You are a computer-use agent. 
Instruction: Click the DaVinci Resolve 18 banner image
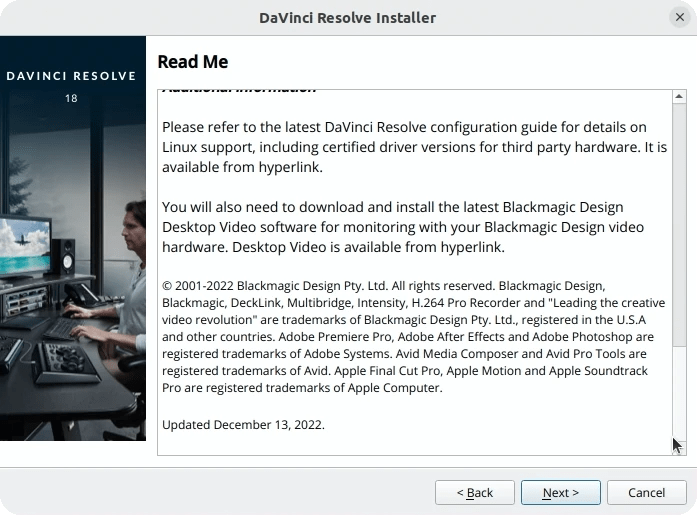73,238
